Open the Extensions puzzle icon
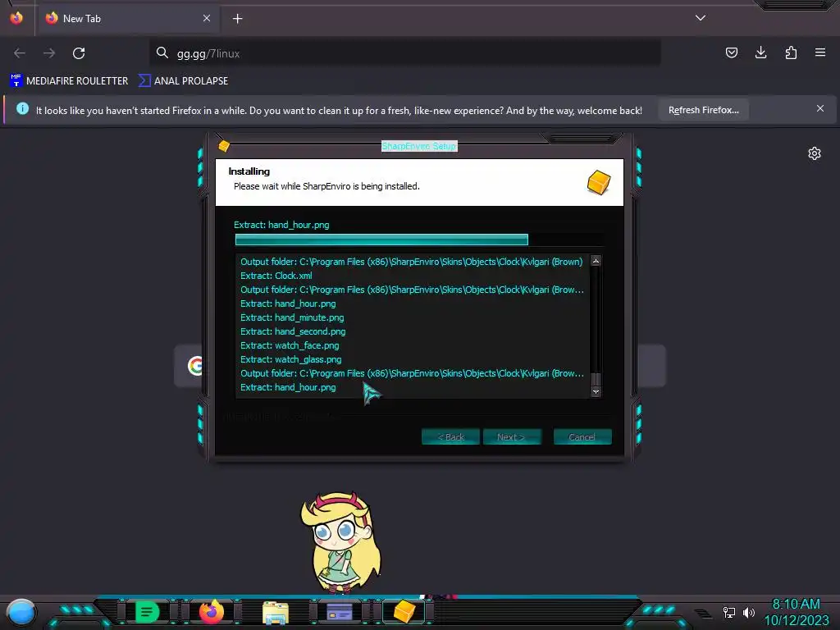This screenshot has height=630, width=840. coord(791,52)
